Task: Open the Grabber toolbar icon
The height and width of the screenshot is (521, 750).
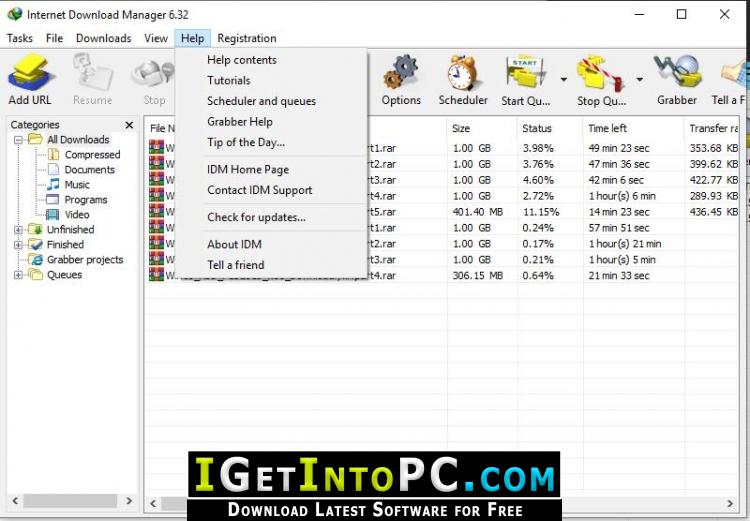Action: point(677,72)
